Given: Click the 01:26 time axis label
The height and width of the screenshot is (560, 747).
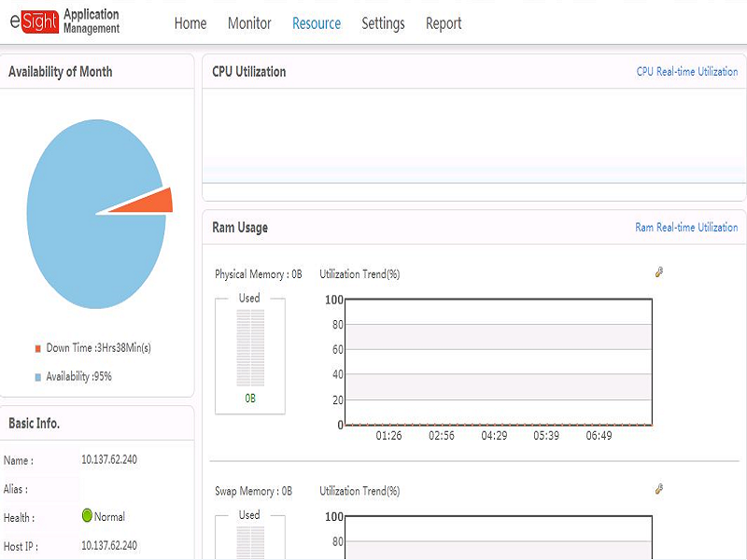Looking at the screenshot, I should coord(388,436).
